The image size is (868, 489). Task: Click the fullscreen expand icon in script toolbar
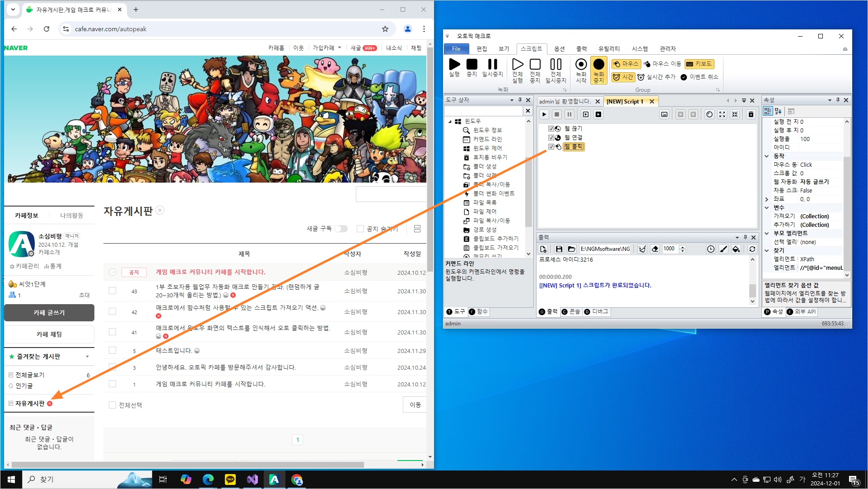point(722,114)
